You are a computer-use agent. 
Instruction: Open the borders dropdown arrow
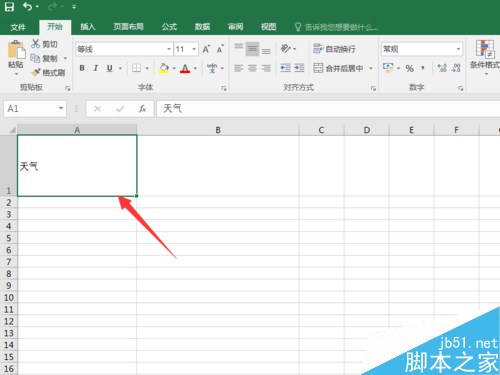(147, 68)
